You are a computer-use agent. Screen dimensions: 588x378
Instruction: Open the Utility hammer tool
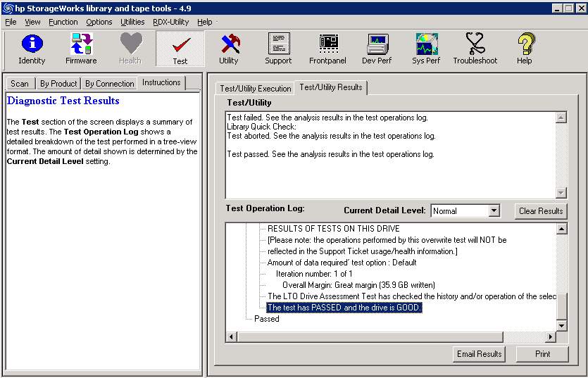point(229,49)
